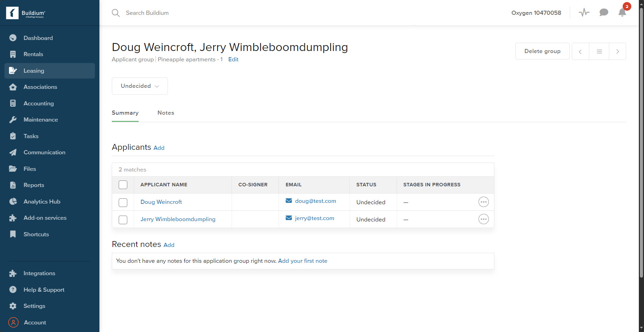
Task: Click envelope icon next to doug@test.com
Action: tap(289, 201)
